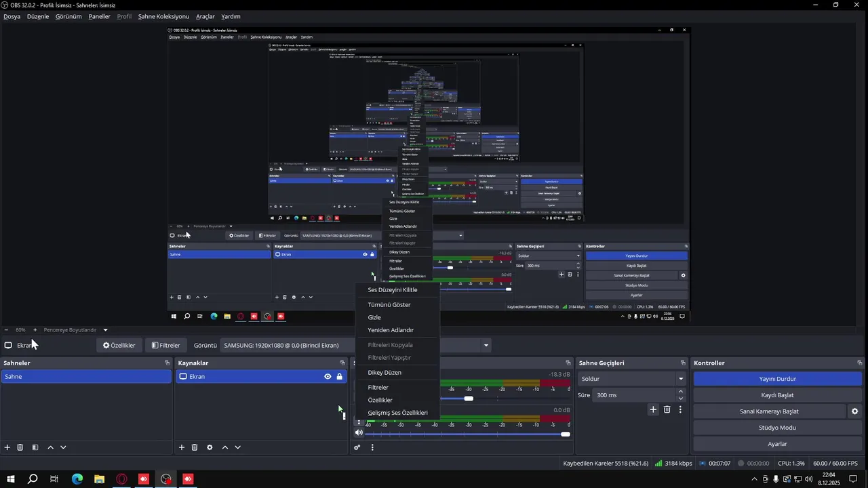
Task: Move scene up in Sahneler panel
Action: tap(50, 447)
